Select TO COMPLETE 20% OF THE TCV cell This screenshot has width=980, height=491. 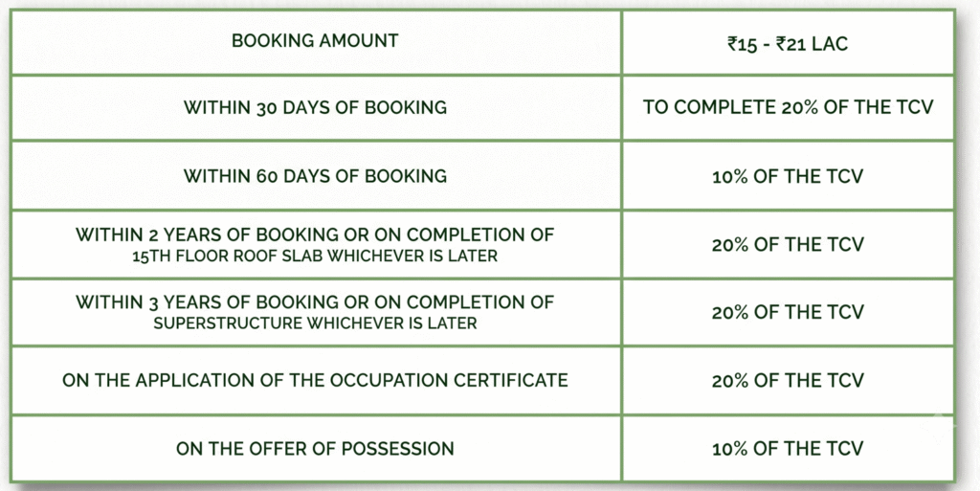click(x=788, y=107)
